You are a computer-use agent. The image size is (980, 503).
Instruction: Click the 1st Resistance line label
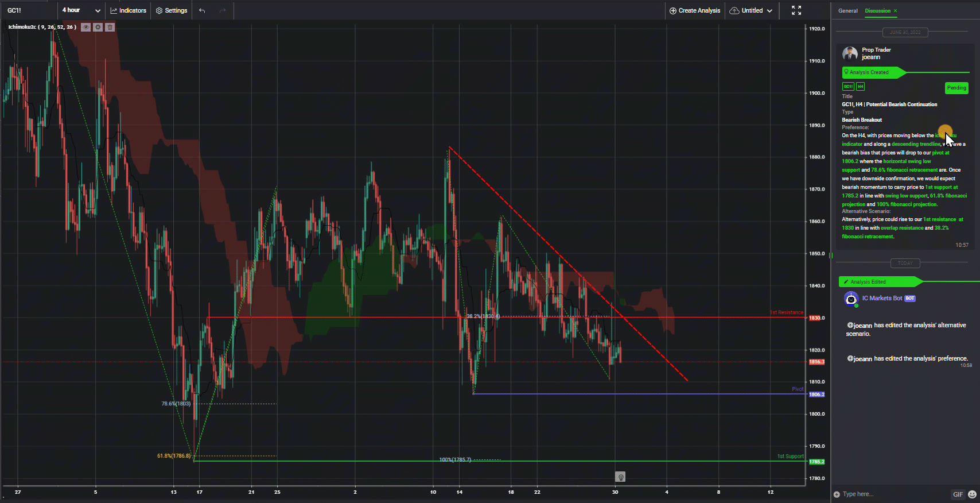(x=787, y=312)
